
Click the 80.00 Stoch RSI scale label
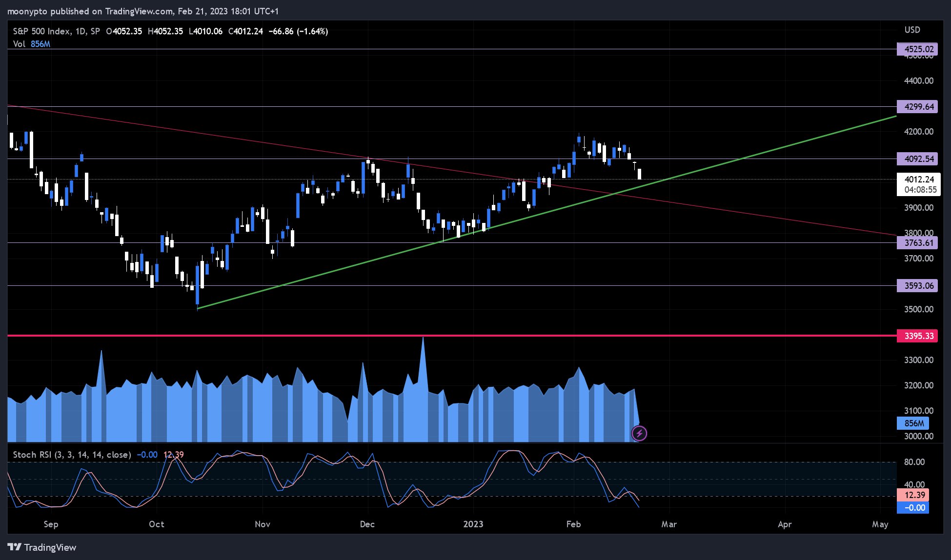tap(914, 462)
